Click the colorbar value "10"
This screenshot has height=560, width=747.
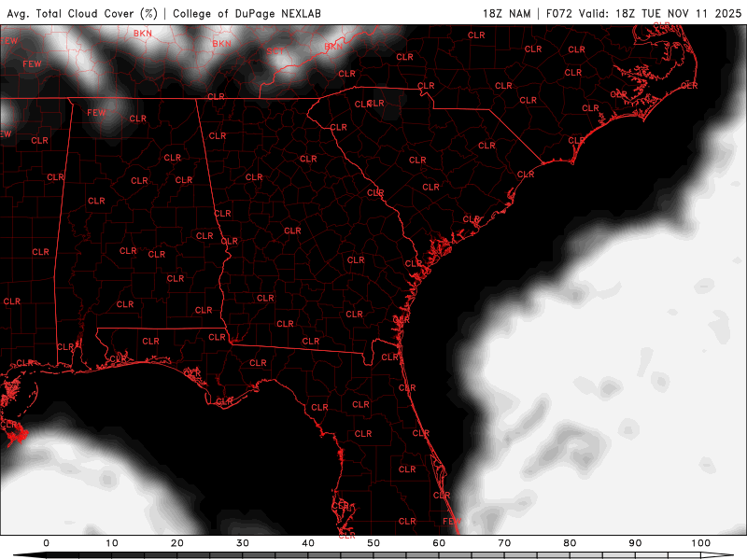pos(111,543)
